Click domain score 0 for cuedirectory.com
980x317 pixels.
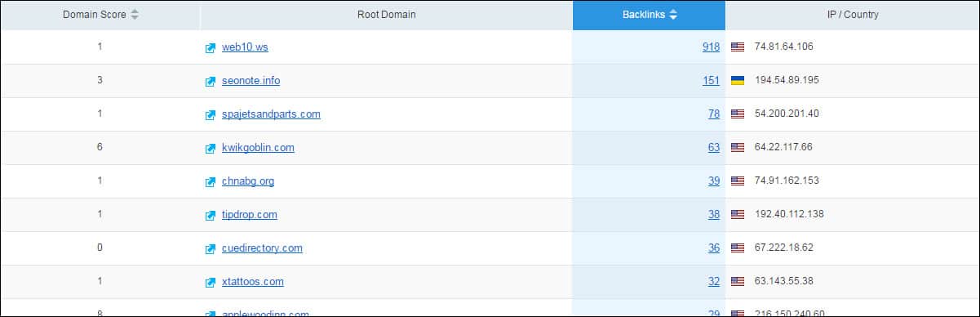[x=100, y=248]
